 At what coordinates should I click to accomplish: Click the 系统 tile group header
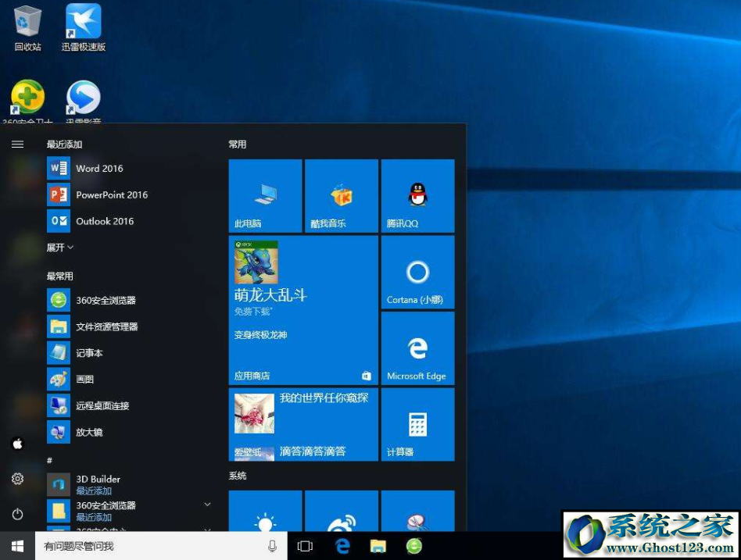point(238,476)
